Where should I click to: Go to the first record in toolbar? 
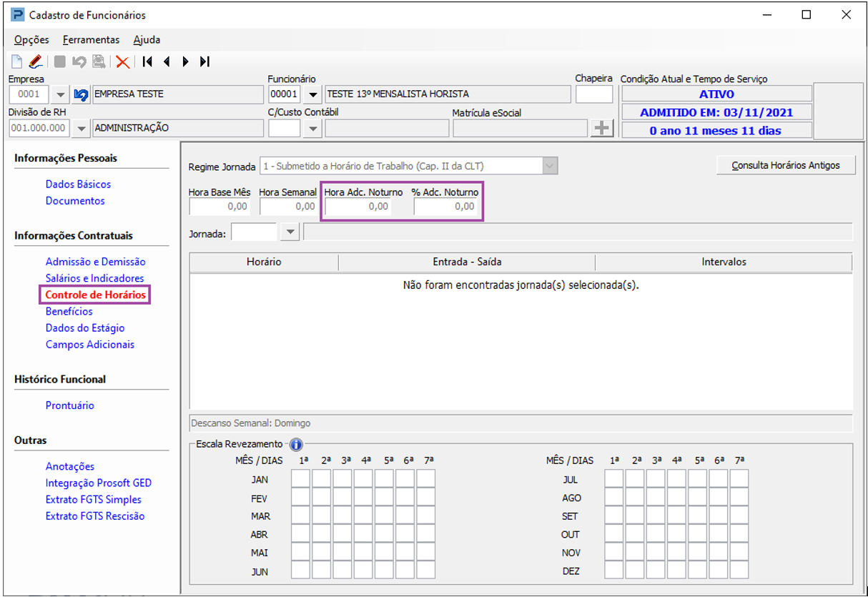tap(147, 62)
